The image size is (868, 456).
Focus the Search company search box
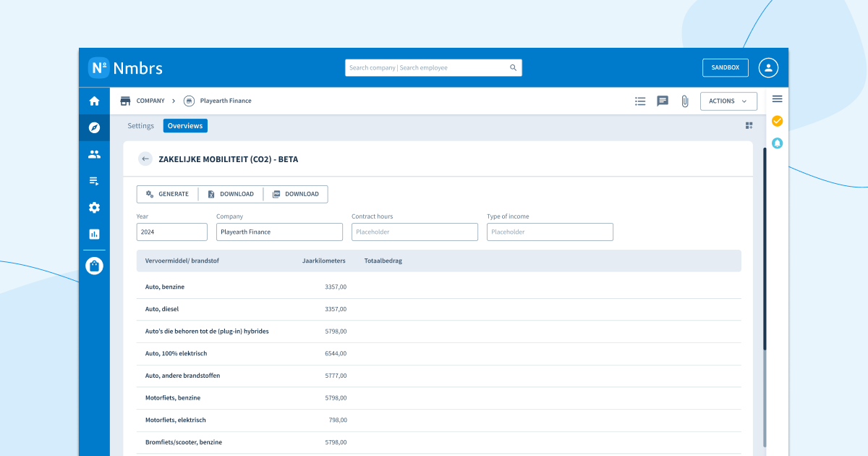pos(433,67)
